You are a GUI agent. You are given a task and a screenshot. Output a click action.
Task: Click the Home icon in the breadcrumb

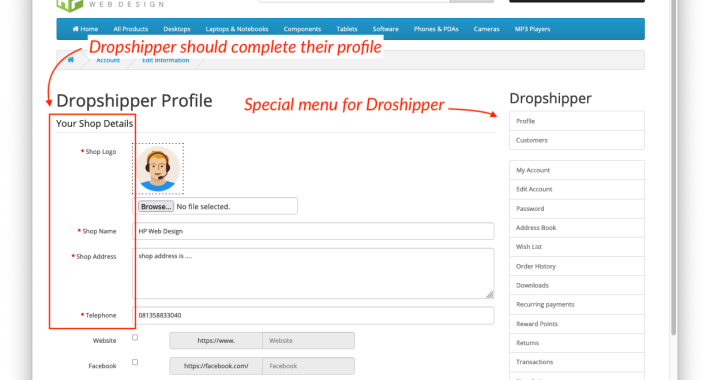coord(71,60)
